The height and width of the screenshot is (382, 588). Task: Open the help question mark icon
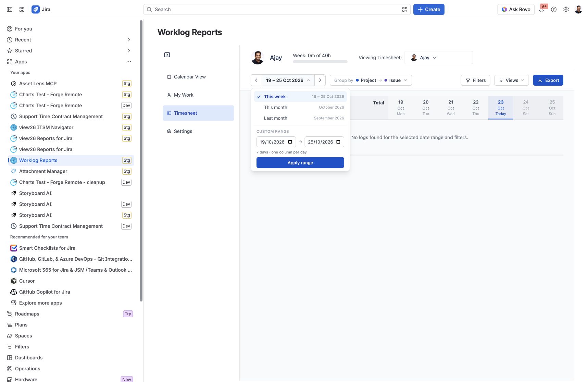click(554, 10)
